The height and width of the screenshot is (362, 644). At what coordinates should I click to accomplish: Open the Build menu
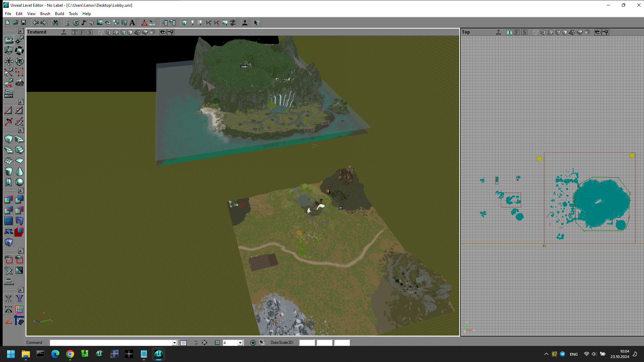[x=59, y=14]
